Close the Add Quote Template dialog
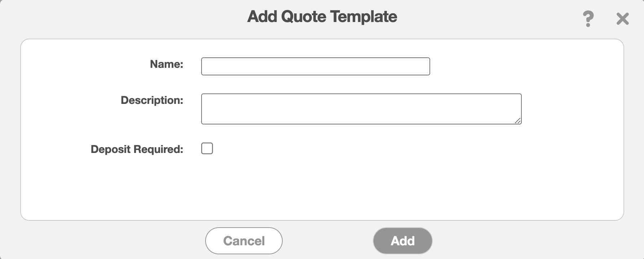 [622, 19]
